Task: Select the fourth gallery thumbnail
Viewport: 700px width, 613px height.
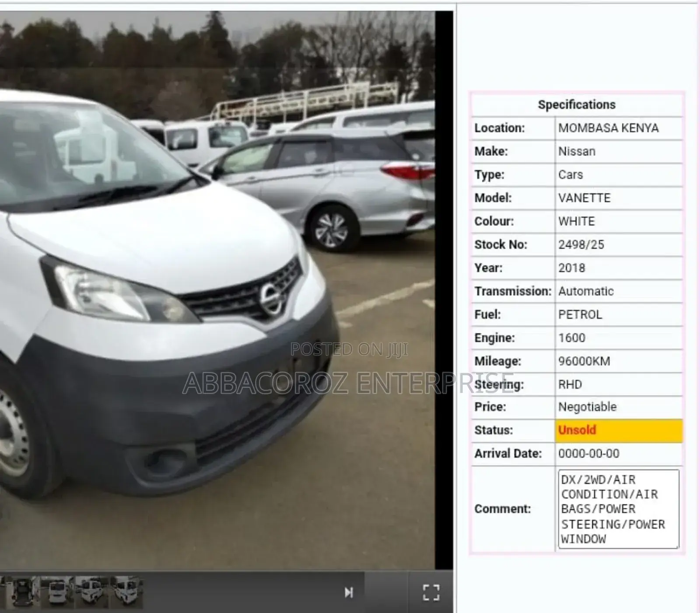Action: click(x=127, y=592)
